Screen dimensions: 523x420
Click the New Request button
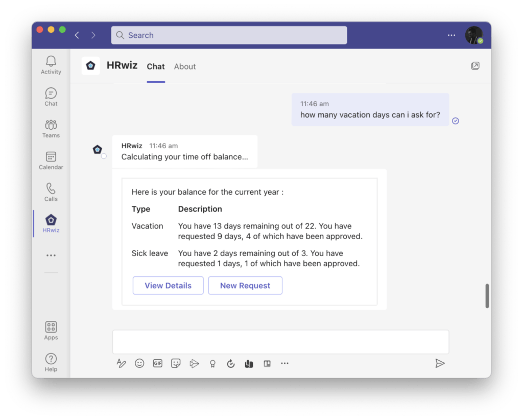click(245, 286)
